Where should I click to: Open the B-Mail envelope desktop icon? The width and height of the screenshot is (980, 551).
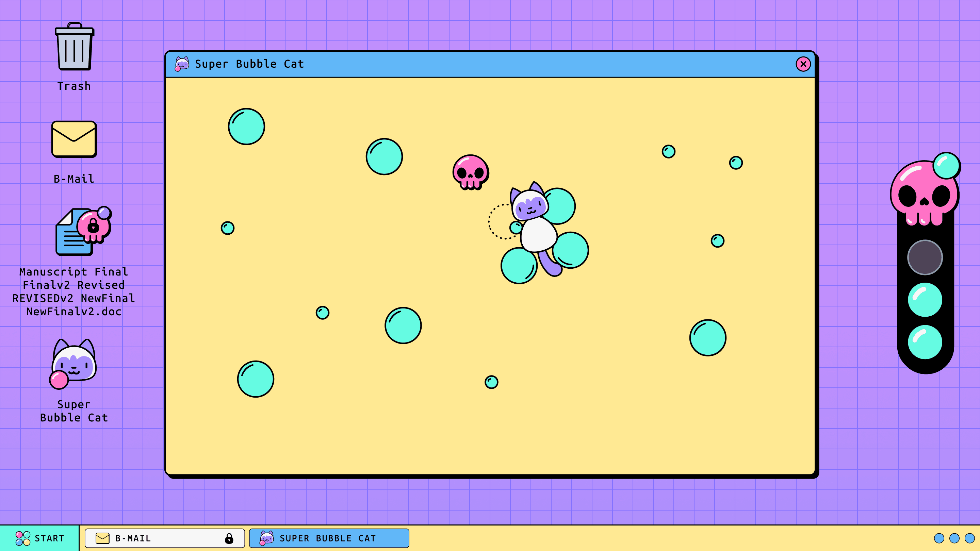(74, 139)
